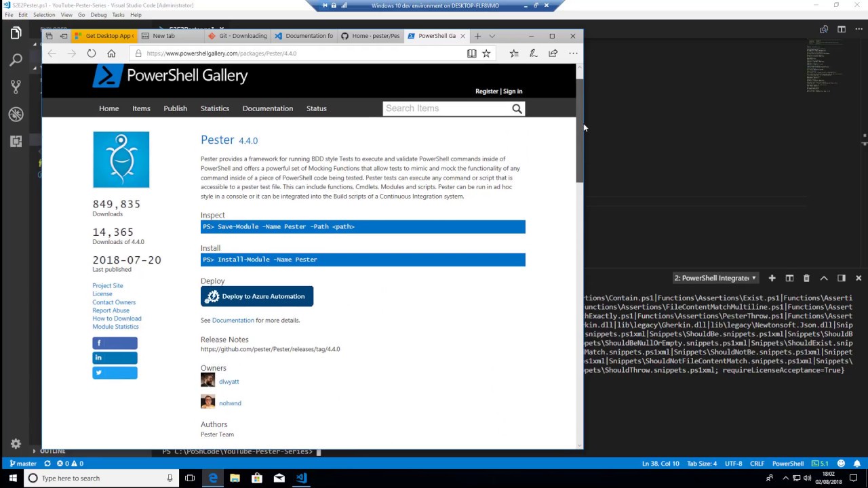Open VS Code Selection menu

(x=44, y=15)
